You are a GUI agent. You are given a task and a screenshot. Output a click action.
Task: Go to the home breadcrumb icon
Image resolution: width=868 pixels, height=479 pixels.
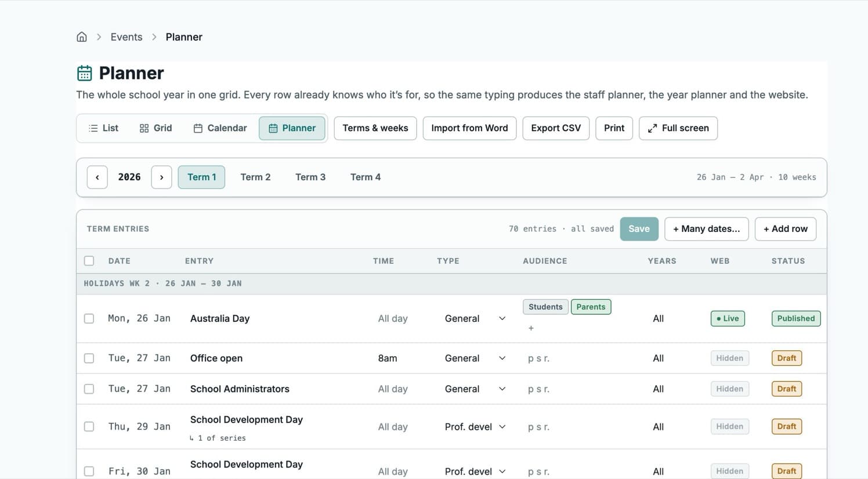click(82, 37)
